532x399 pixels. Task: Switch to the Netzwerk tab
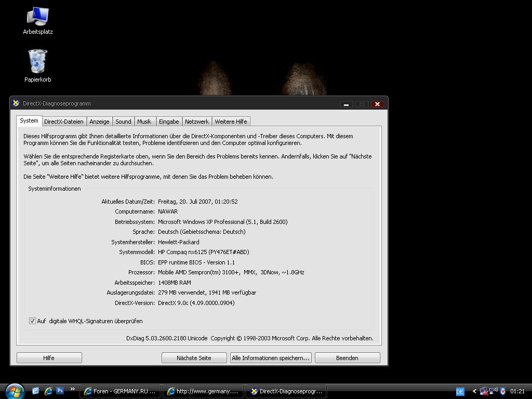(x=197, y=122)
